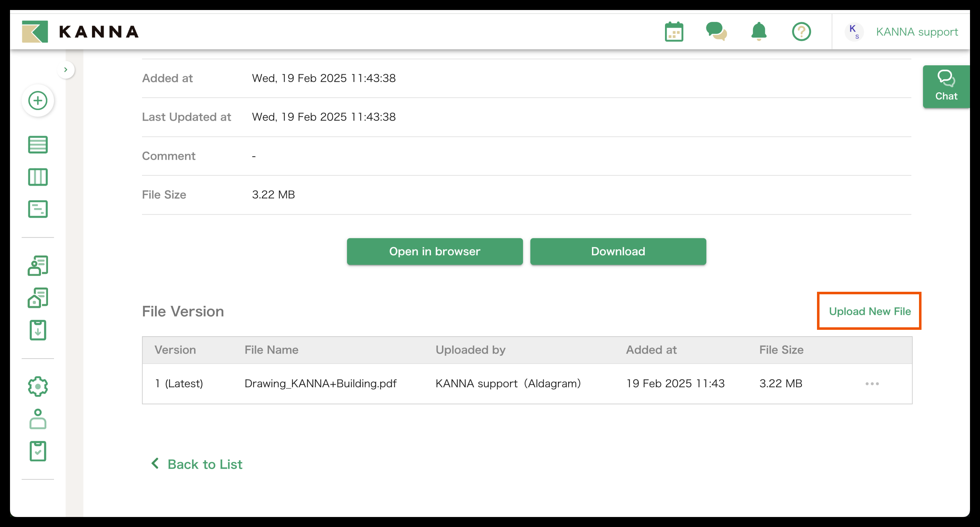Open the KANNA support account menu
Screen dimensions: 980x527
[x=902, y=32]
